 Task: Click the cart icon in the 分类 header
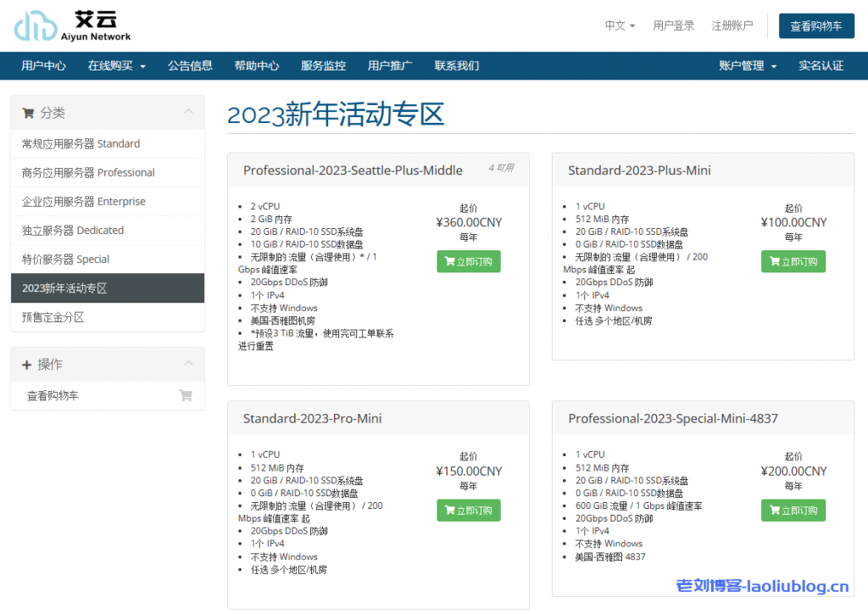tap(28, 113)
